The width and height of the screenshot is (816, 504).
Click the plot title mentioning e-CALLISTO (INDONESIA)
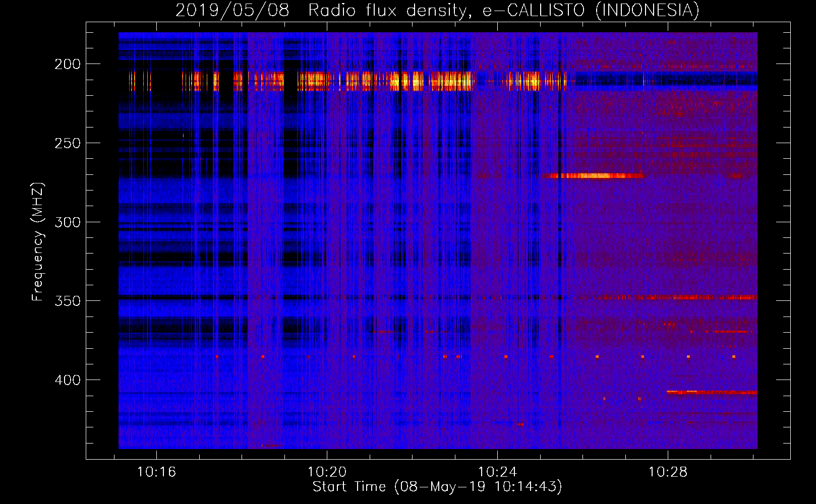pos(437,10)
